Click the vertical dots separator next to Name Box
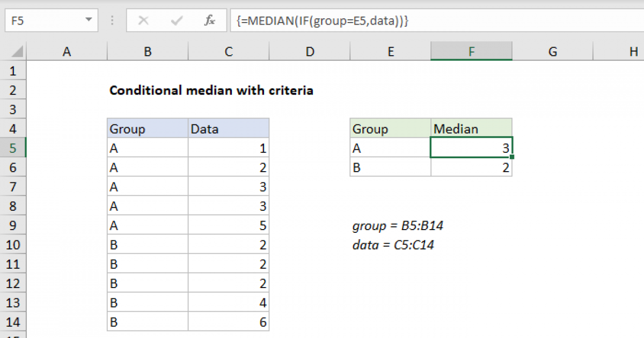Screen dimensions: 644x338 112,20
